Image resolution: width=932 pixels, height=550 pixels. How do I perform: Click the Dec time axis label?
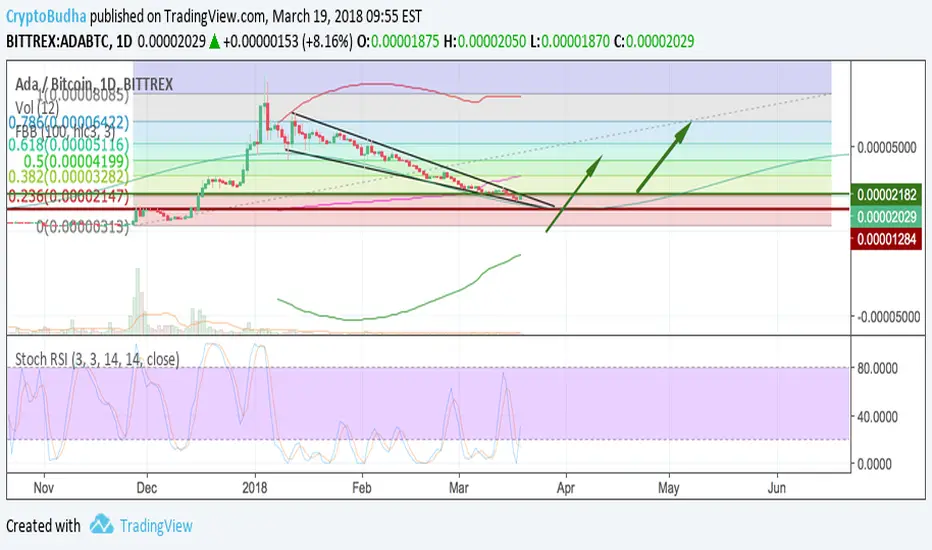click(147, 488)
